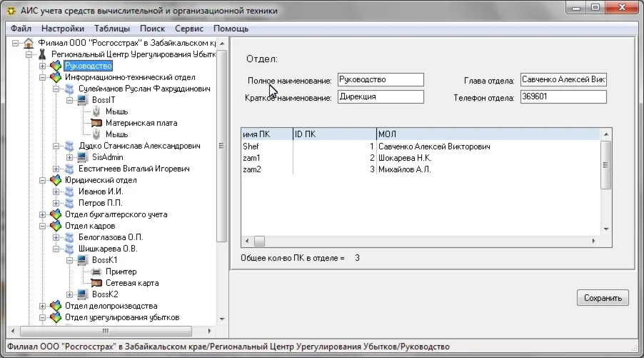644x358 pixels.
Task: Click the Сохранить button
Action: click(603, 297)
